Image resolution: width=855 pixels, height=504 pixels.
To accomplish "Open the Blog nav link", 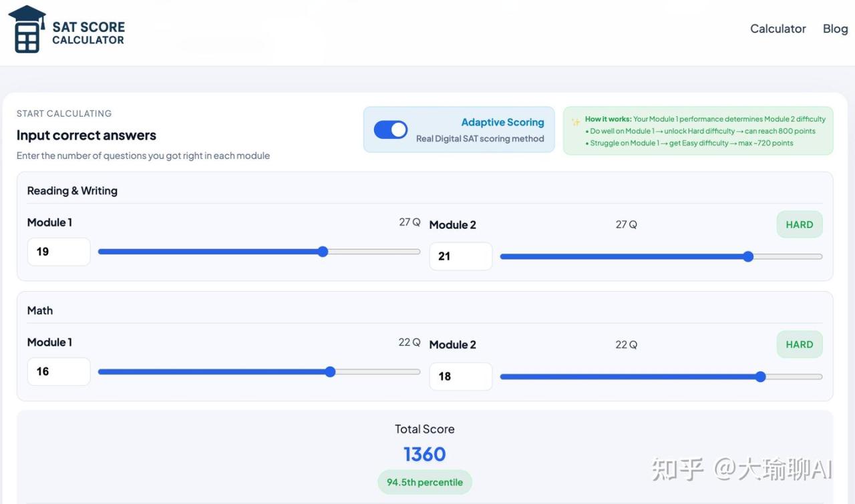I will pyautogui.click(x=835, y=29).
